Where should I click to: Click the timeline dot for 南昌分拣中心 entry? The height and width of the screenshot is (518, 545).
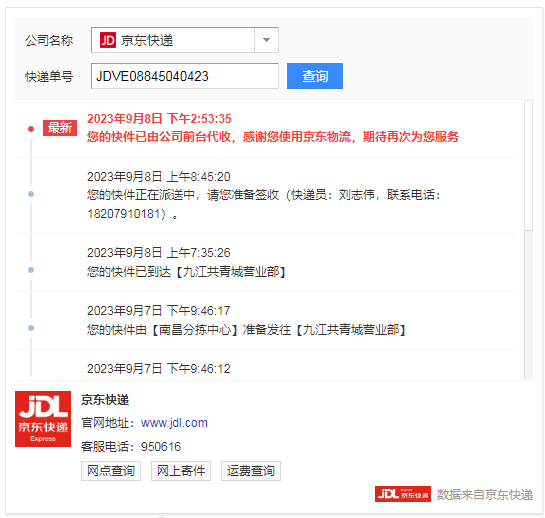31,328
